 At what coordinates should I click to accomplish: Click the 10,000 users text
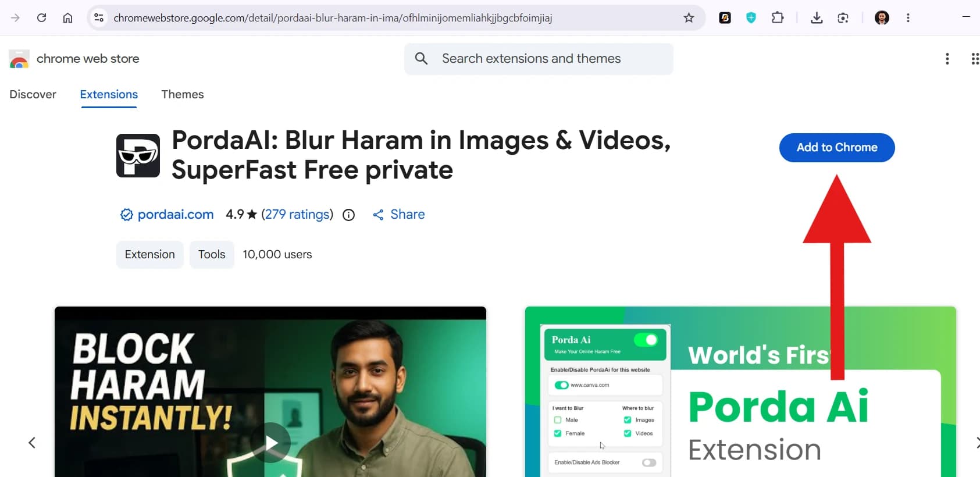click(x=277, y=254)
